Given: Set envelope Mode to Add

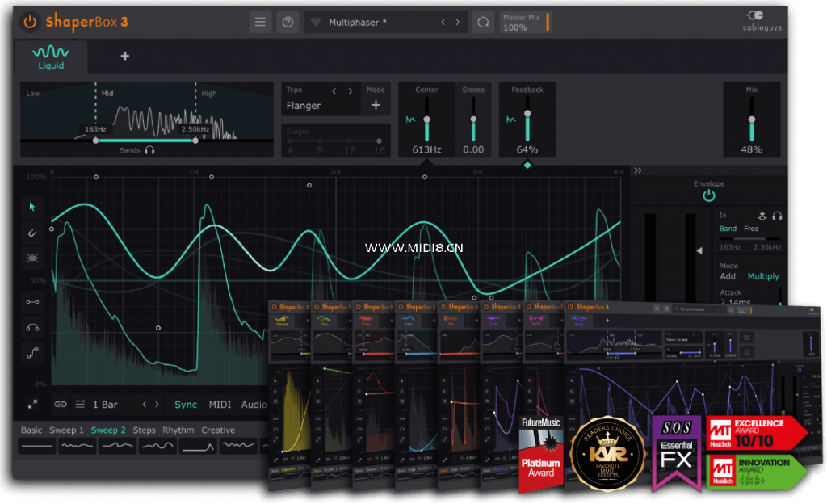Looking at the screenshot, I should [x=728, y=276].
